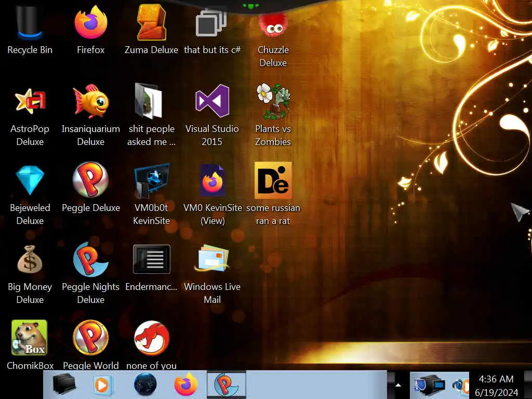Image resolution: width=532 pixels, height=399 pixels.
Task: Click the Show Desktop button by clock
Action: [x=528, y=385]
